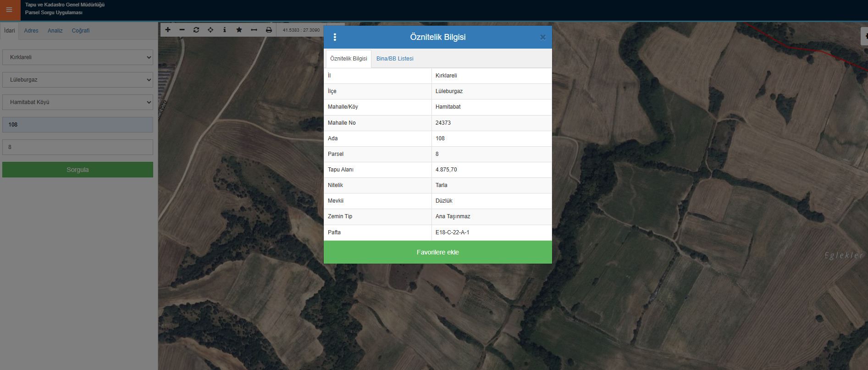Expand the Lüleburgaz district dropdown

(77, 80)
